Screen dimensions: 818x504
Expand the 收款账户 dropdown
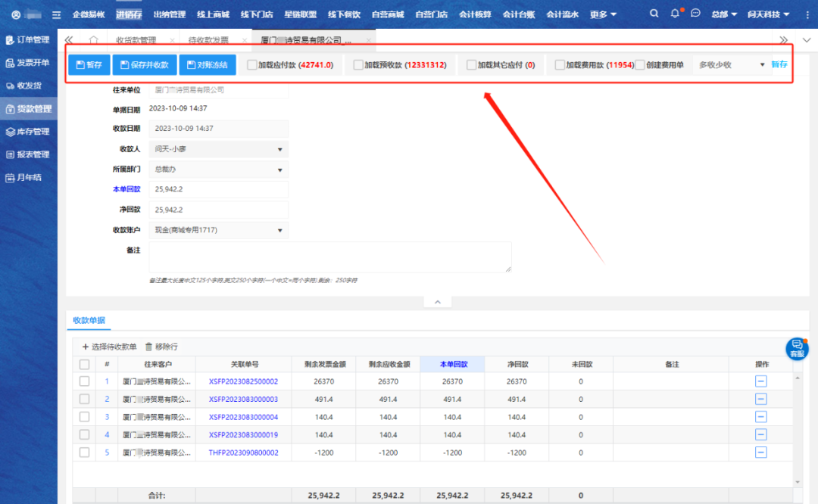[218, 230]
